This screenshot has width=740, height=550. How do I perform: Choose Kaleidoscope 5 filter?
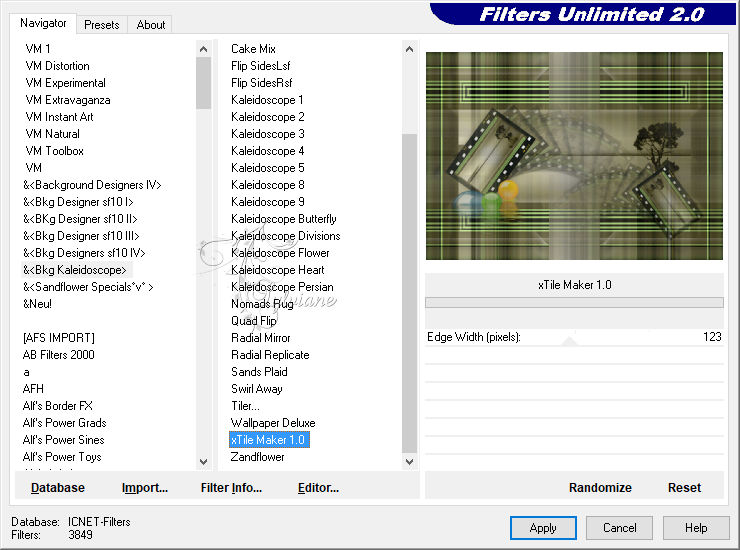tap(268, 168)
